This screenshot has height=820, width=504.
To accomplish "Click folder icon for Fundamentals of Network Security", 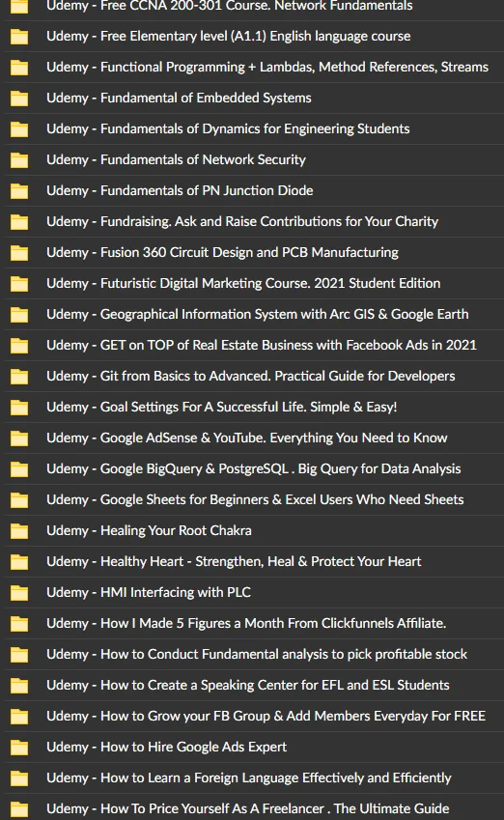I will [x=19, y=160].
